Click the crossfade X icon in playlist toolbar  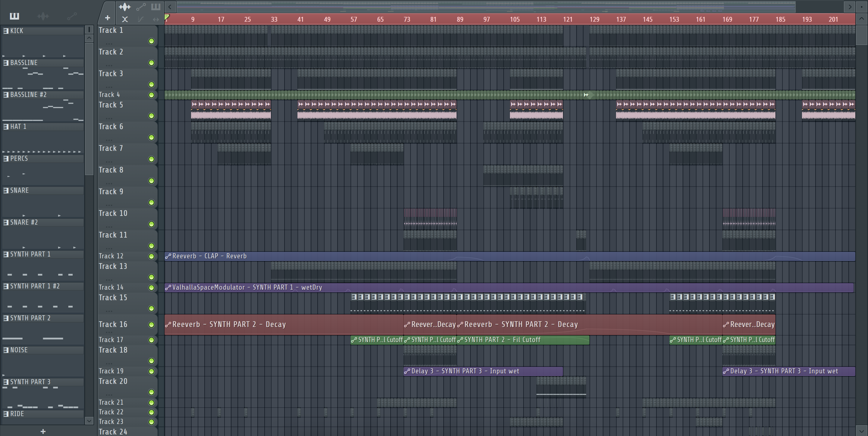click(125, 19)
